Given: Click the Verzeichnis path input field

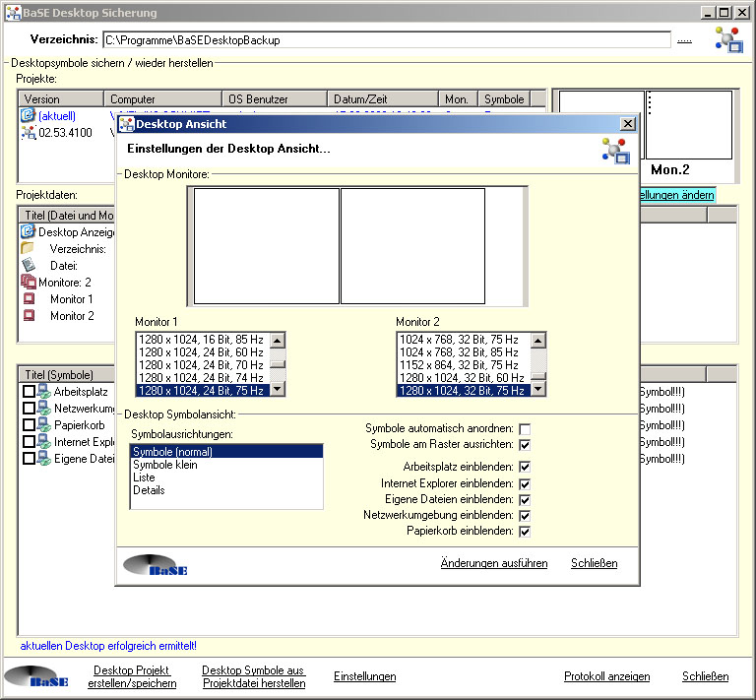Looking at the screenshot, I should 386,40.
